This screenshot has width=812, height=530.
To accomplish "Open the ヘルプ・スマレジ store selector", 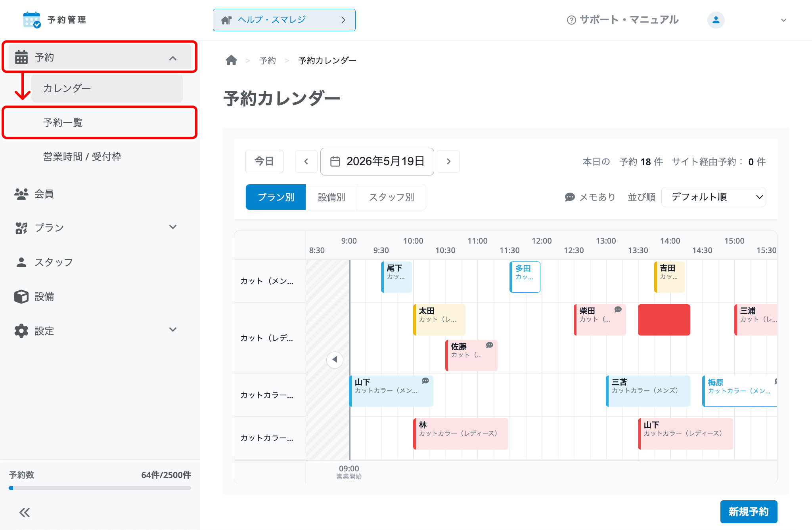I will (x=284, y=20).
